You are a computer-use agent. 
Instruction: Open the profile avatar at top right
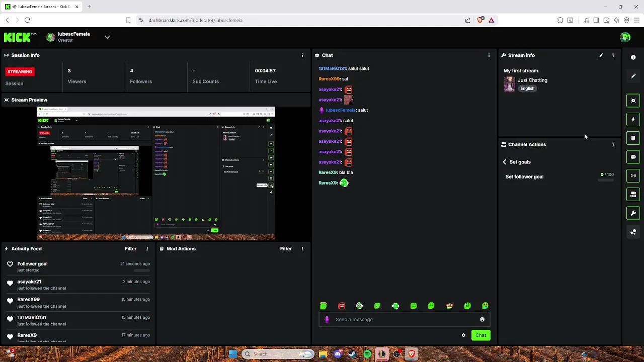click(x=625, y=37)
